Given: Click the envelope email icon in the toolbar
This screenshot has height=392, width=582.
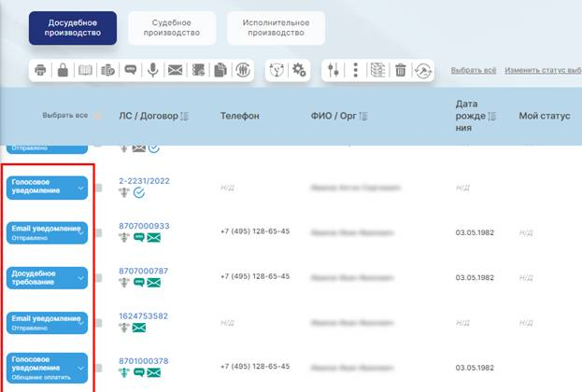Looking at the screenshot, I should [175, 70].
